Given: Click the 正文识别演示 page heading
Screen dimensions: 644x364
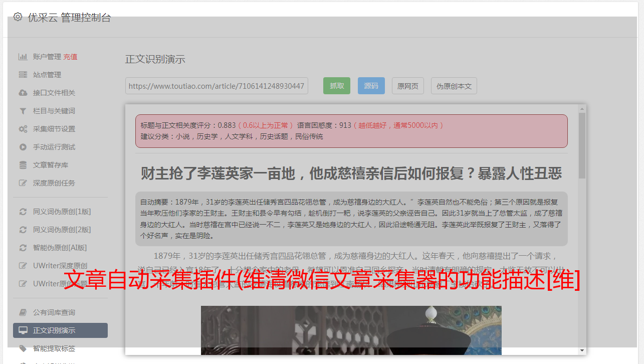Looking at the screenshot, I should (x=155, y=59).
